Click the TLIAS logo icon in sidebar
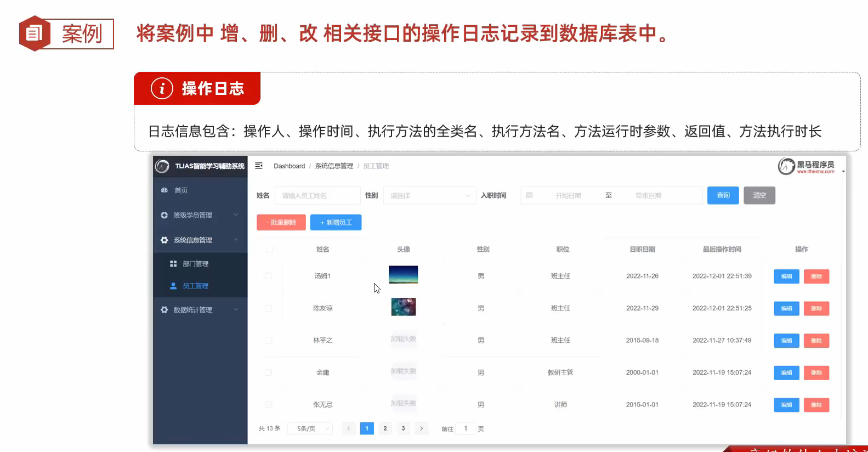The height and width of the screenshot is (452, 868). [x=162, y=166]
